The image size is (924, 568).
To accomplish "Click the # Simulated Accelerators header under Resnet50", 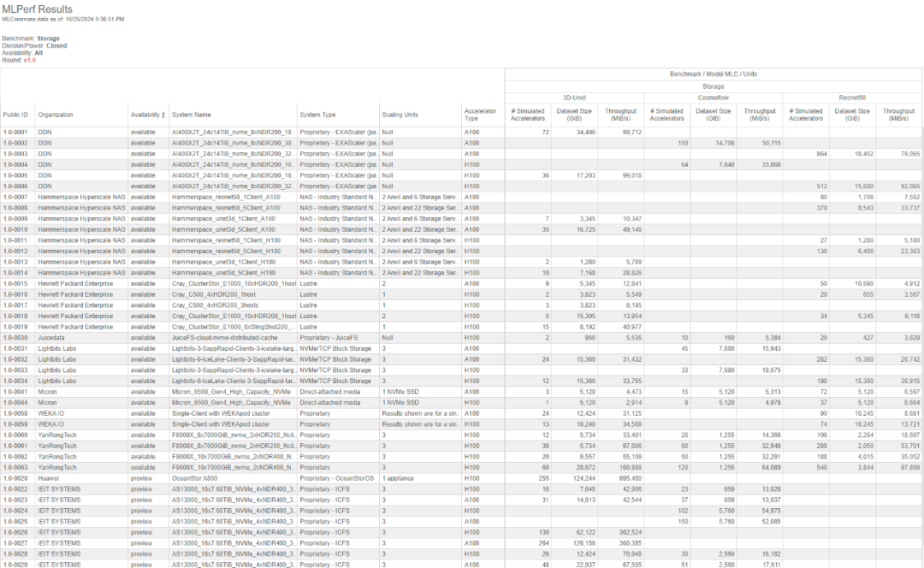I will 806,115.
